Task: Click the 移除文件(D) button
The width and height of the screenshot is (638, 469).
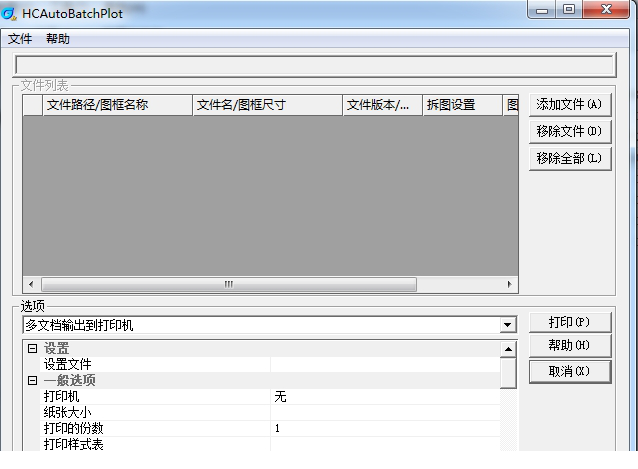Action: 570,132
